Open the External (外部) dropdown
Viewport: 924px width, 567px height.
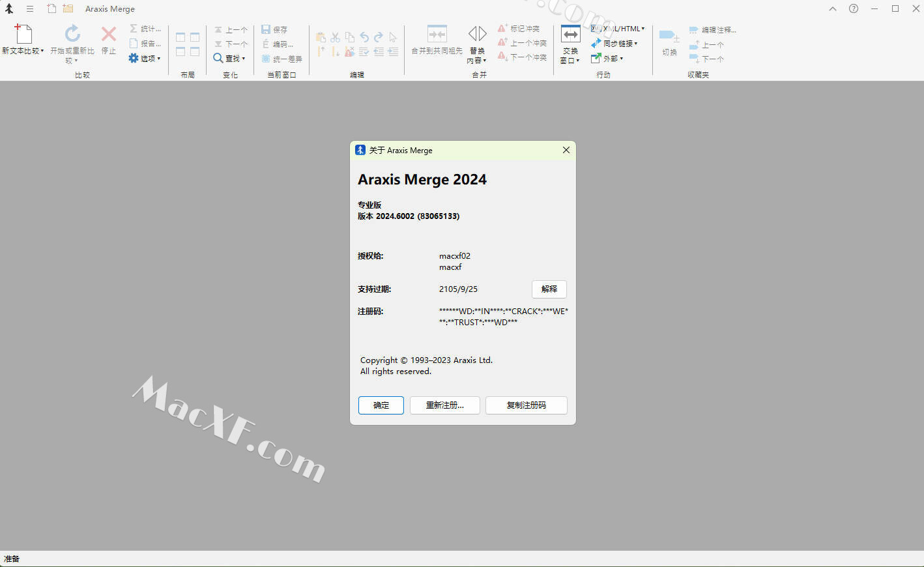pos(607,59)
